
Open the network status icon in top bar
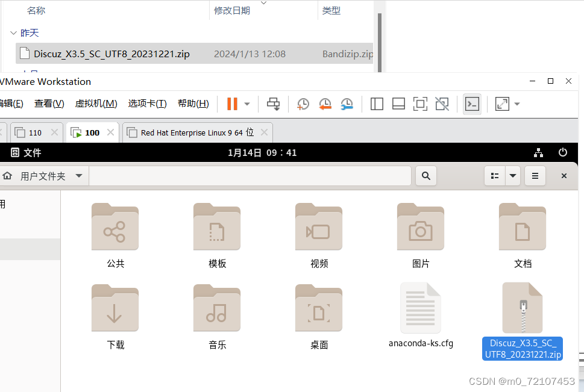click(538, 152)
